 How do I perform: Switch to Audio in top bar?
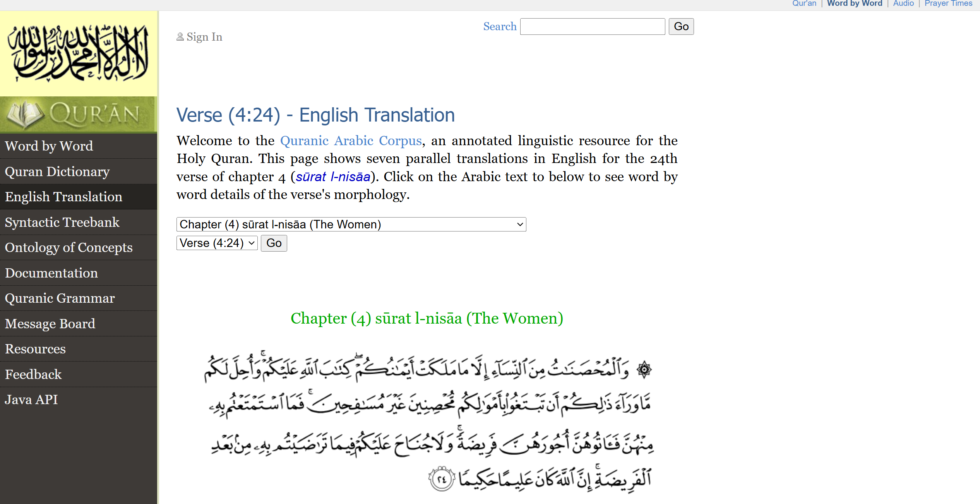(903, 3)
